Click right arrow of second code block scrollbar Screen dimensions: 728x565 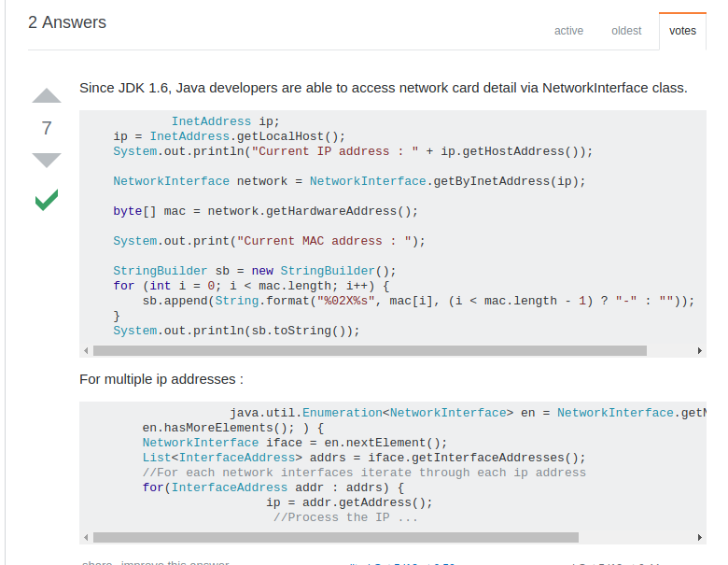point(700,538)
